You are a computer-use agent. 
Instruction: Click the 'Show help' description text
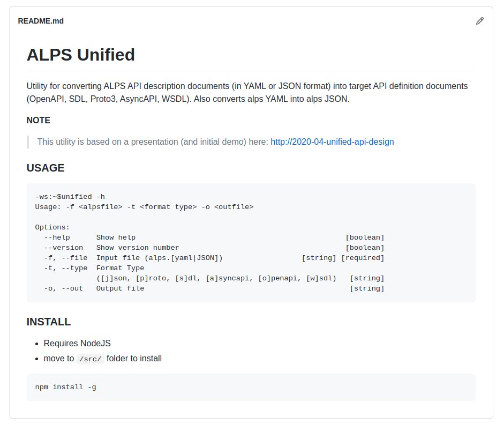[116, 237]
